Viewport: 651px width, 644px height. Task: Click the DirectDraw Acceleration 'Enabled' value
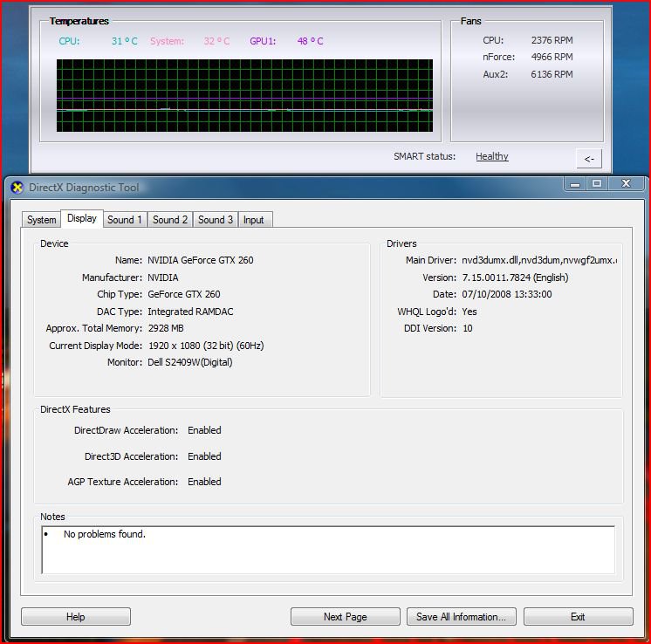[204, 430]
